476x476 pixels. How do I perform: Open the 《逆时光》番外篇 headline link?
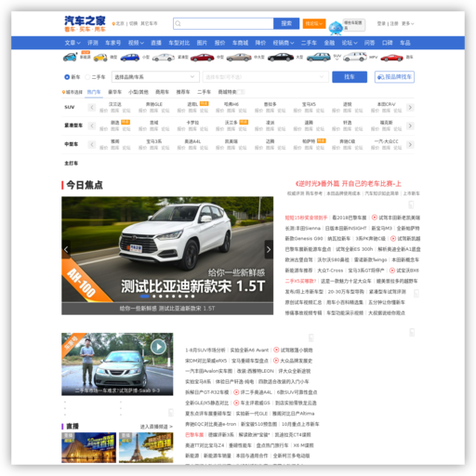coord(349,184)
